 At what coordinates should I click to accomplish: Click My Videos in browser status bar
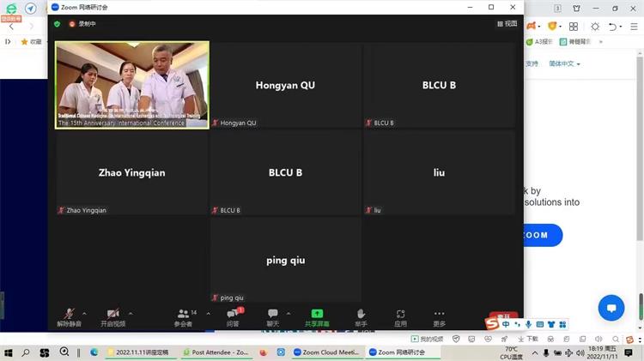(427, 339)
